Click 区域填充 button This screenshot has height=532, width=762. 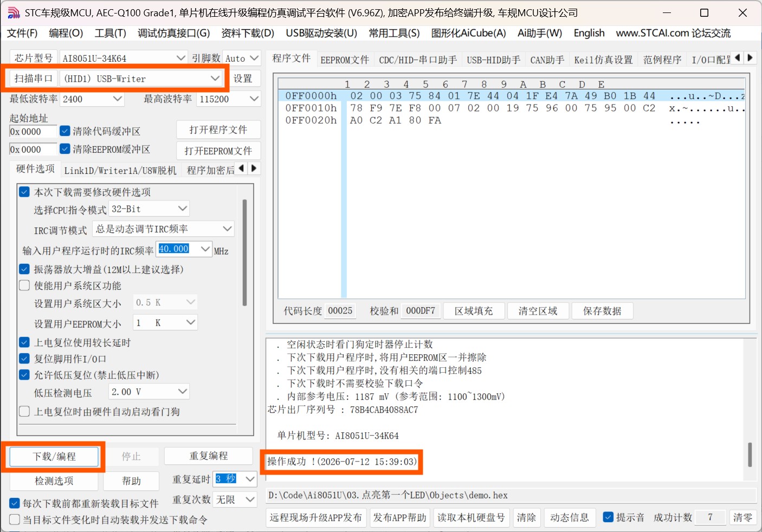[x=474, y=311]
